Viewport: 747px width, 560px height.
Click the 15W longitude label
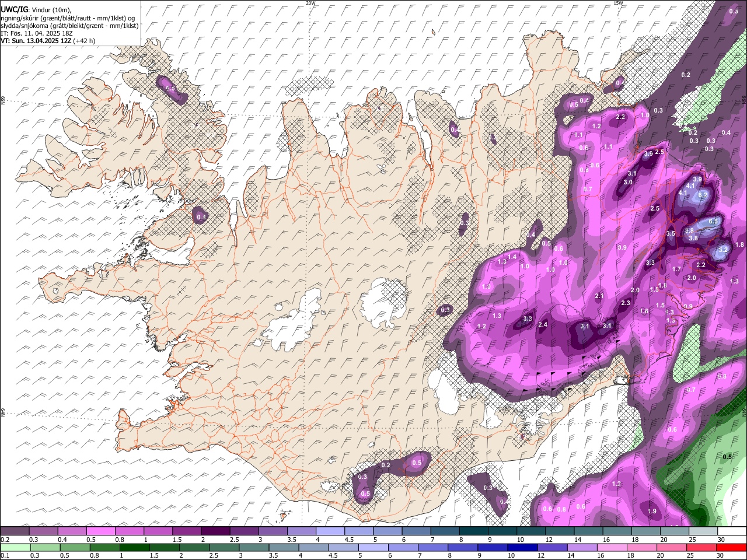[618, 3]
